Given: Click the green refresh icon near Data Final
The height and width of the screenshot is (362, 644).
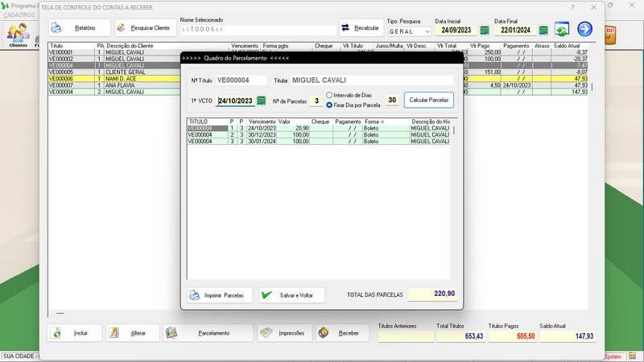Looking at the screenshot, I should coord(562,30).
